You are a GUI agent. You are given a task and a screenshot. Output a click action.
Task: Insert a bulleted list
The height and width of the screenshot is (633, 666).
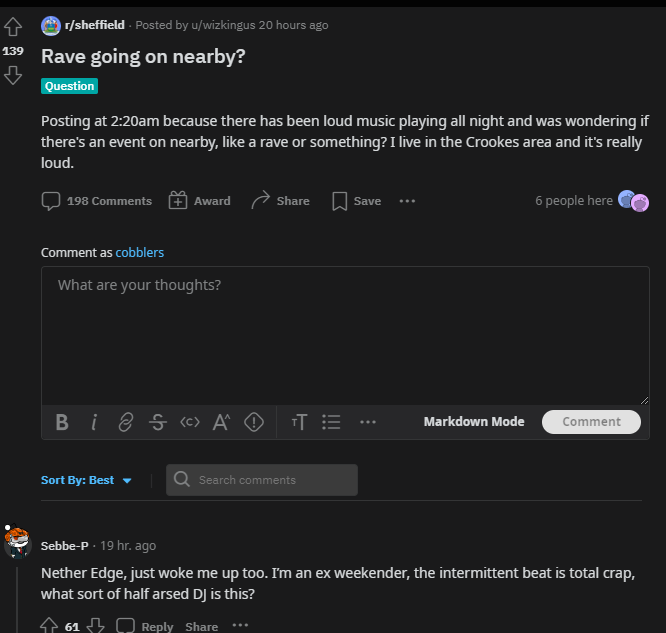click(x=331, y=422)
